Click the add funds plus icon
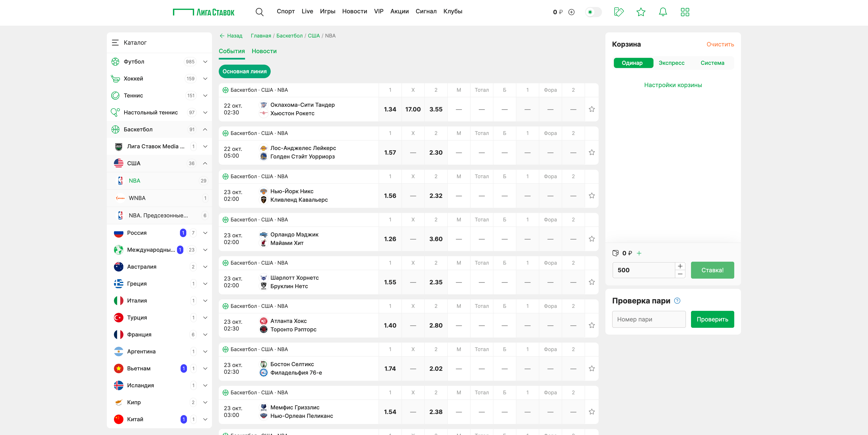The image size is (868, 435). click(571, 12)
